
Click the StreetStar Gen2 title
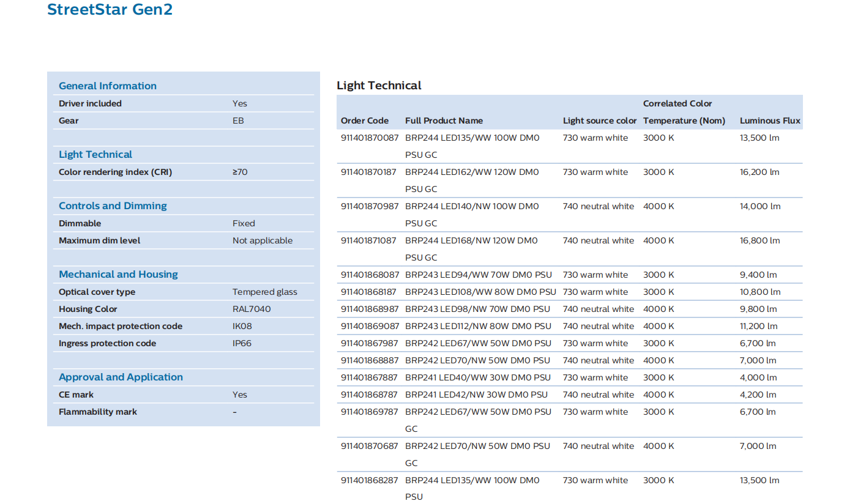(110, 10)
